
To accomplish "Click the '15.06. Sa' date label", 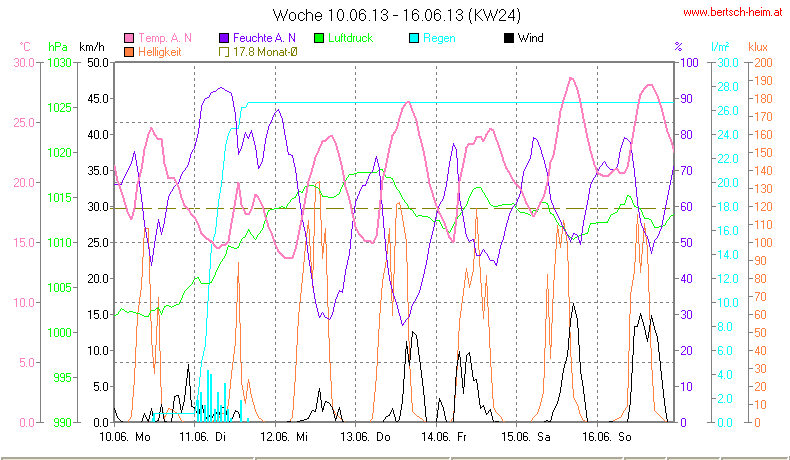I will 525,437.
